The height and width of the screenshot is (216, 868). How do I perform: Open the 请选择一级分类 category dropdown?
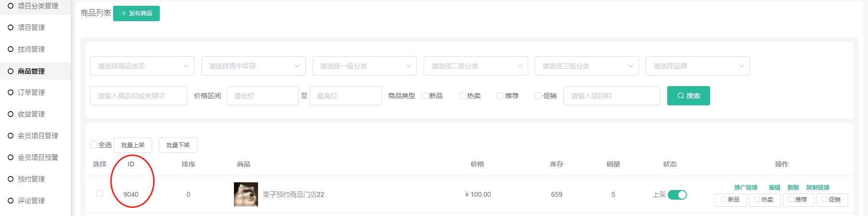tap(364, 66)
